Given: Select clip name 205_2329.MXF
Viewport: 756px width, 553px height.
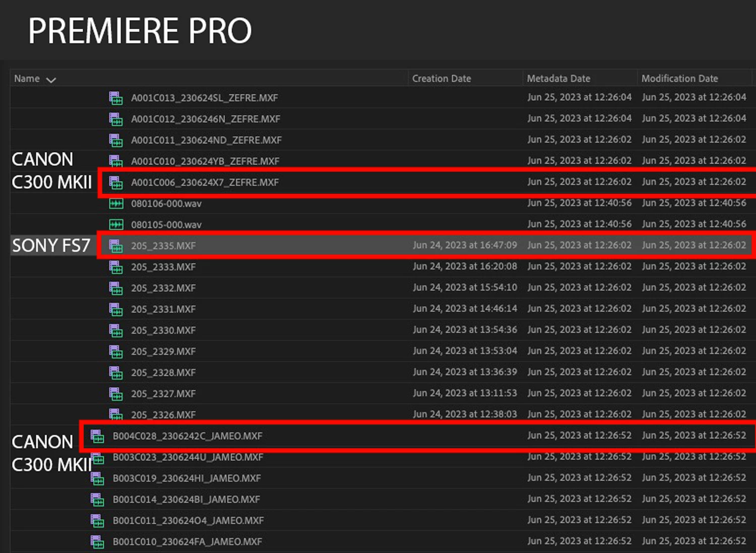Looking at the screenshot, I should (x=163, y=352).
